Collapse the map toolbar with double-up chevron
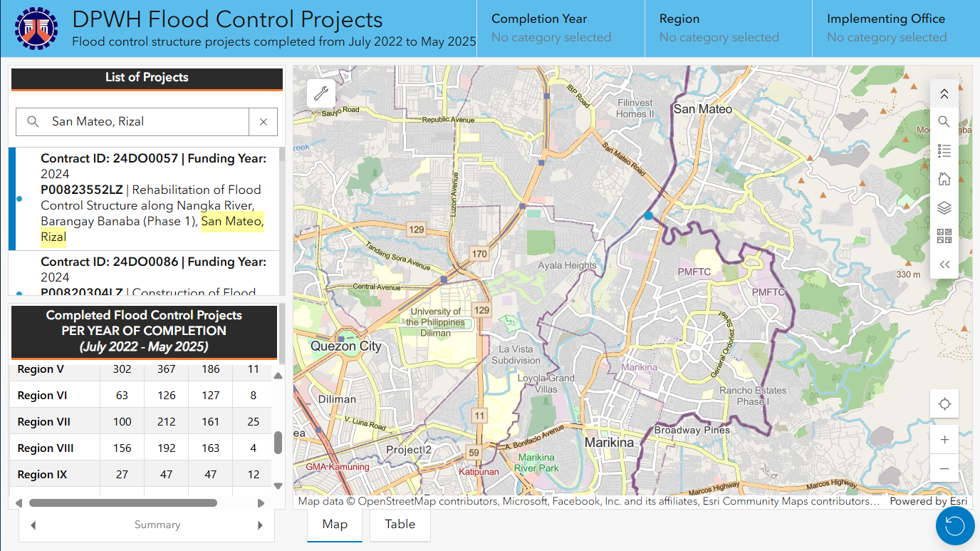 [x=944, y=93]
